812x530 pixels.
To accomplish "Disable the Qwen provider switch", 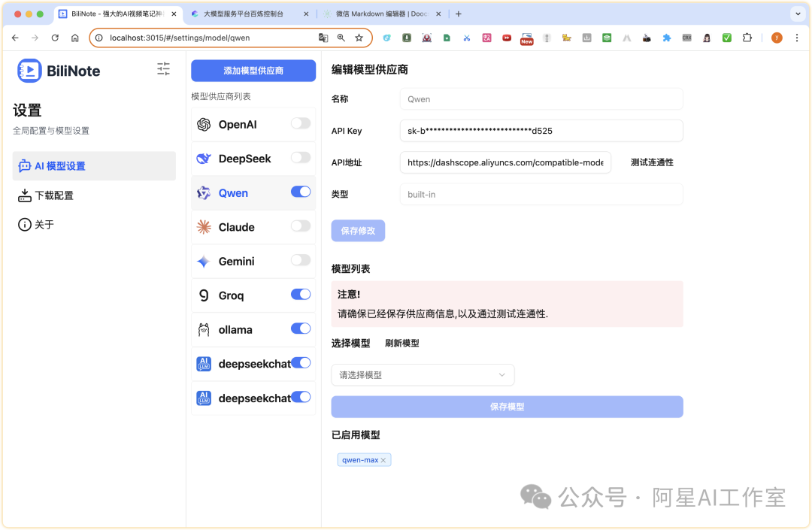I will click(x=300, y=192).
